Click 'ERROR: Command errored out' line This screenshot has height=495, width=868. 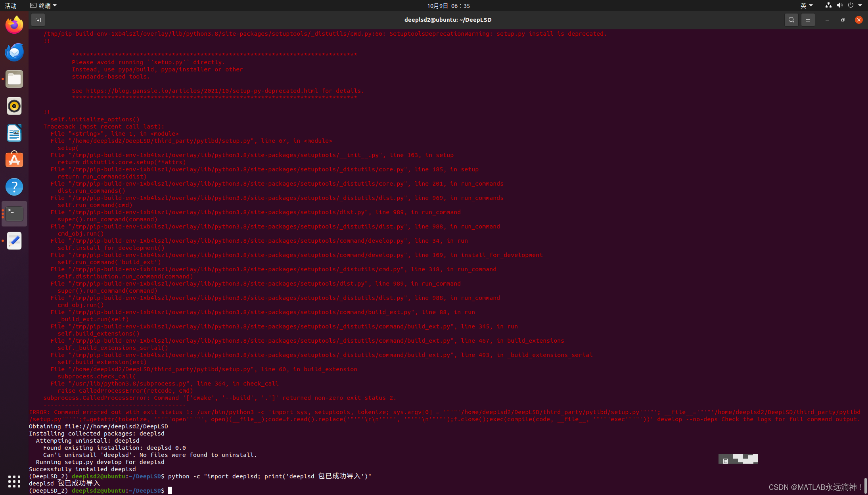pyautogui.click(x=445, y=416)
